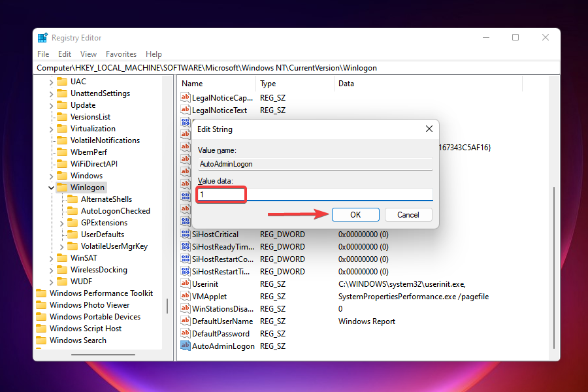
Task: Select the WiFiDirectAPI key
Action: click(x=93, y=164)
